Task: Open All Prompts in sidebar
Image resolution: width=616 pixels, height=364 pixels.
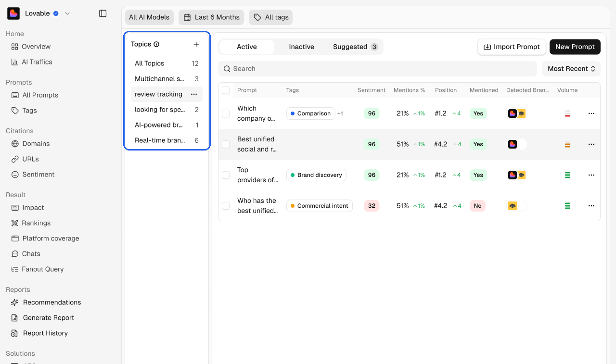Action: click(x=35, y=95)
